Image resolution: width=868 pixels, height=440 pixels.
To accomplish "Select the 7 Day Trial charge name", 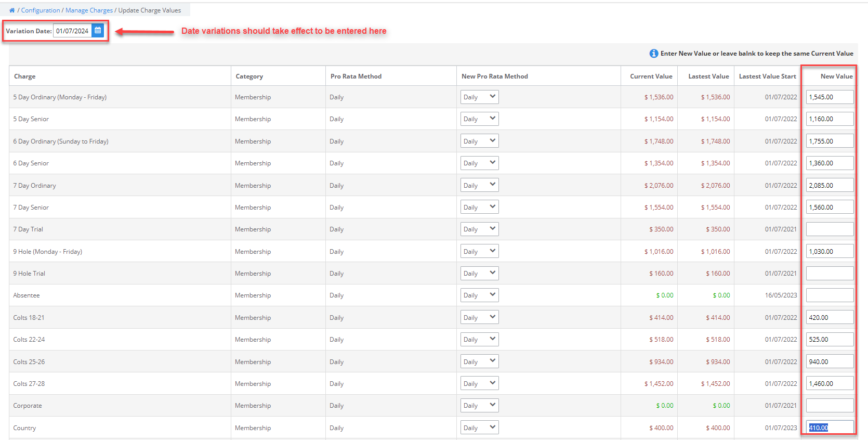I will (x=28, y=229).
